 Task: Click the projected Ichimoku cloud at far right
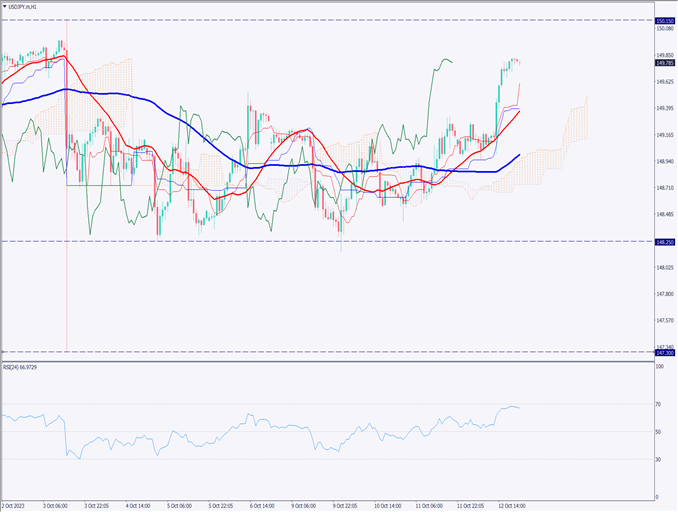[576, 125]
